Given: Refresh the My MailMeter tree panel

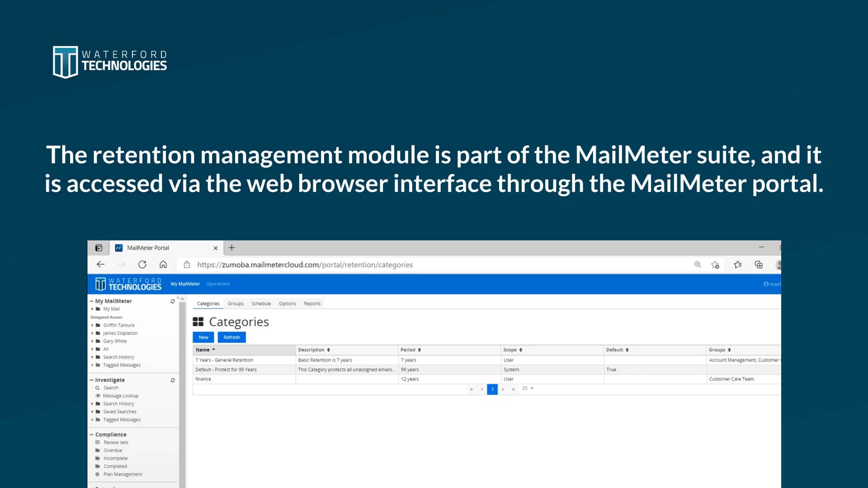Looking at the screenshot, I should 172,301.
